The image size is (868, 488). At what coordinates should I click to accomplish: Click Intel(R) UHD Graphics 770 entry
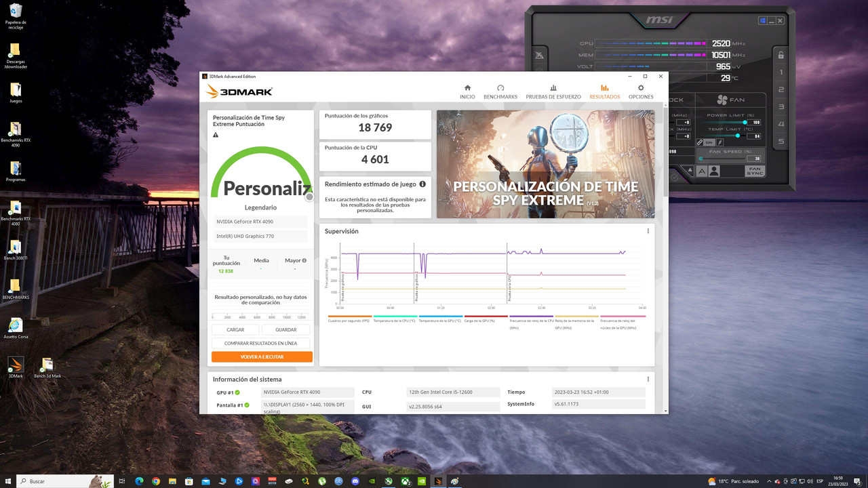[260, 236]
